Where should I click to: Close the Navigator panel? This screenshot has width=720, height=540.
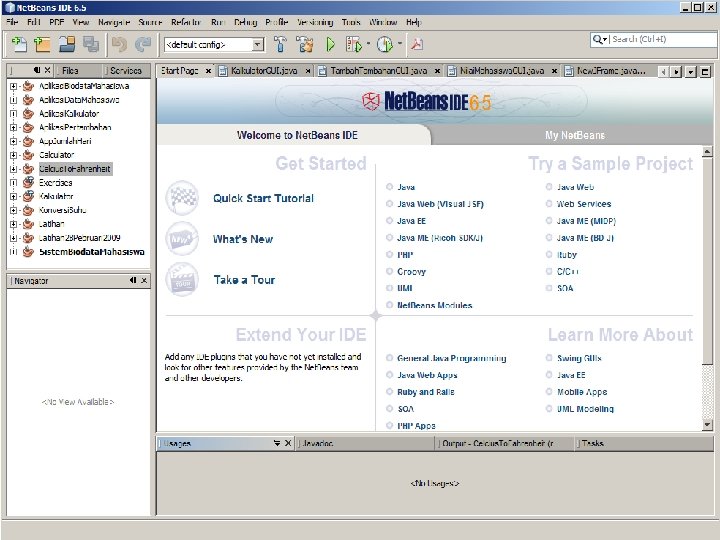pyautogui.click(x=144, y=280)
